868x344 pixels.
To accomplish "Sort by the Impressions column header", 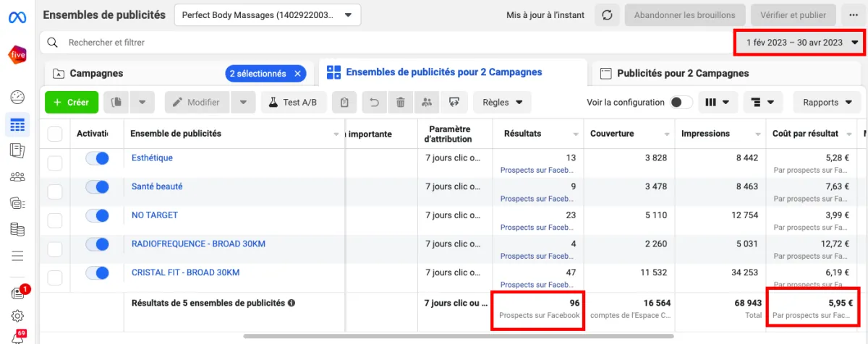I will click(707, 134).
